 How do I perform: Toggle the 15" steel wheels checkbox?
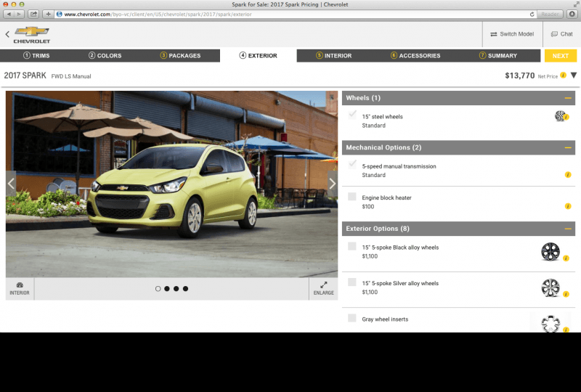352,115
